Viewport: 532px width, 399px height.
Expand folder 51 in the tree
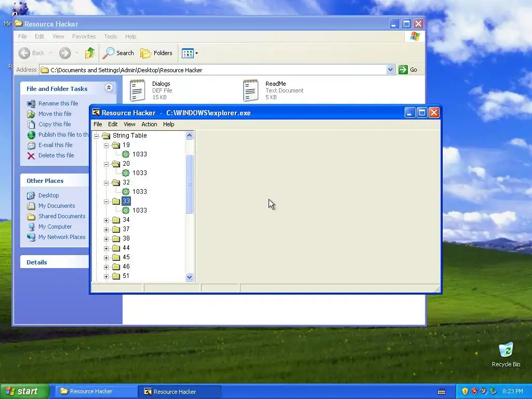106,276
